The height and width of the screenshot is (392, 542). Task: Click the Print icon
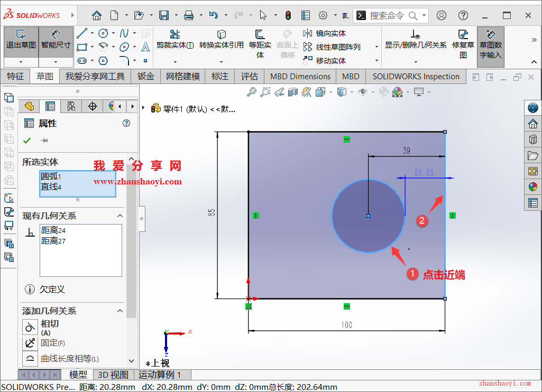(189, 15)
